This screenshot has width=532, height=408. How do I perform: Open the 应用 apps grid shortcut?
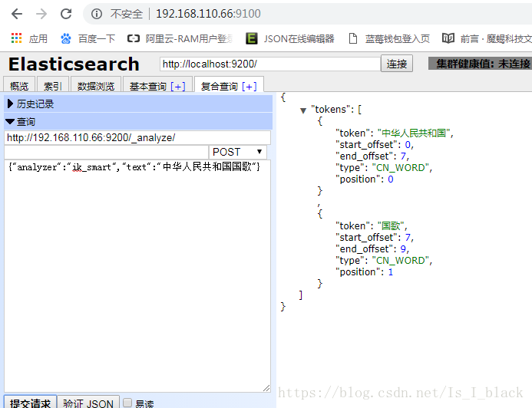click(x=29, y=38)
